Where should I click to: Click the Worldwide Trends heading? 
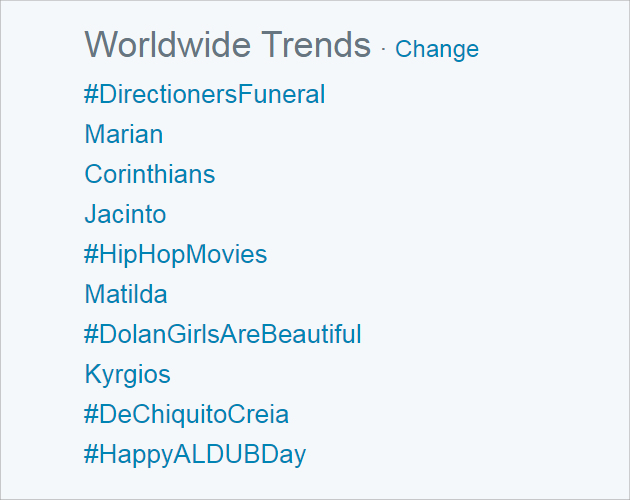pos(228,45)
